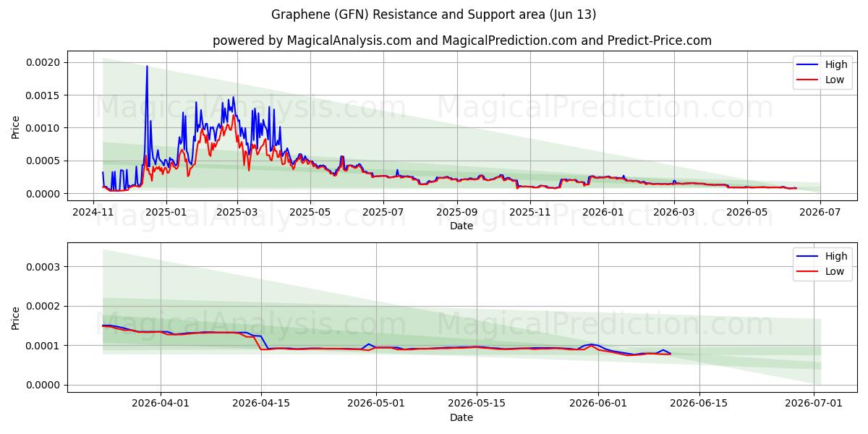Click the 2026-06-15 x-axis tick label
The height and width of the screenshot is (434, 868).
click(x=699, y=404)
